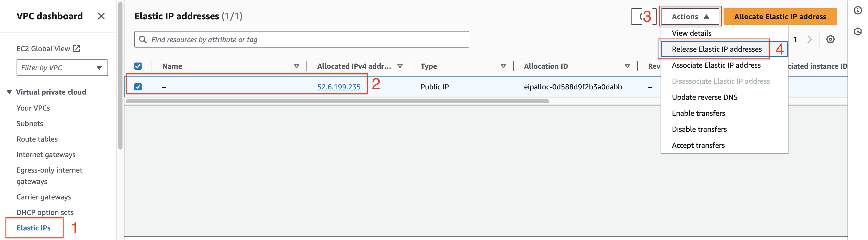
Task: Open the 52.6.199.235 address link
Action: (339, 87)
